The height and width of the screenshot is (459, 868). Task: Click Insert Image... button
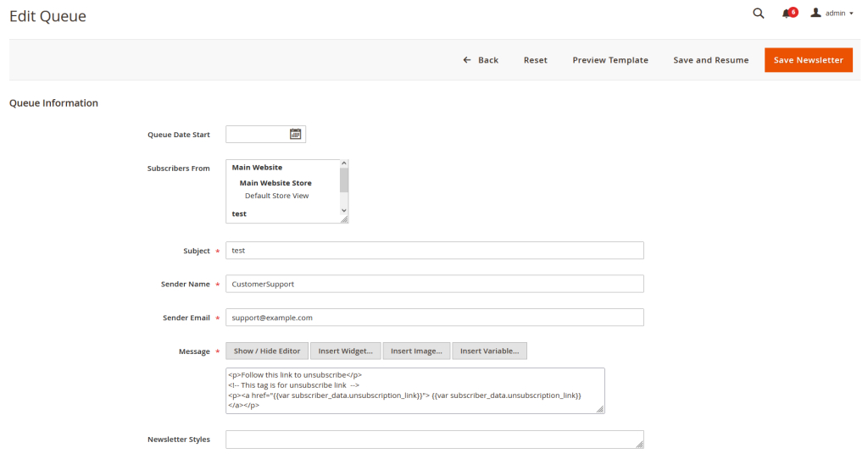pyautogui.click(x=416, y=351)
